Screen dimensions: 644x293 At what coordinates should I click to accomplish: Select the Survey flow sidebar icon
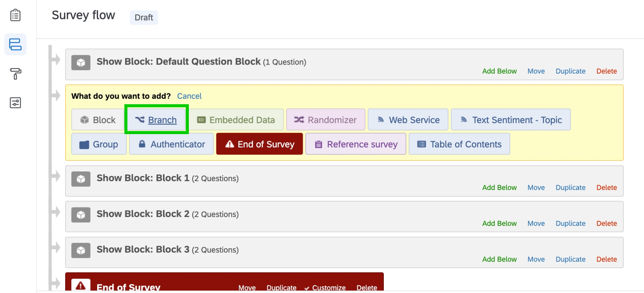tap(15, 44)
